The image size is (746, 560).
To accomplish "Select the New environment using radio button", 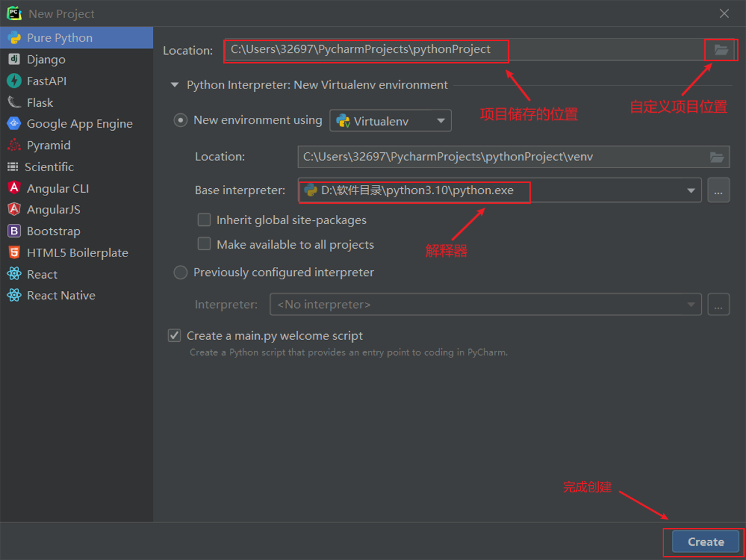I will point(180,120).
